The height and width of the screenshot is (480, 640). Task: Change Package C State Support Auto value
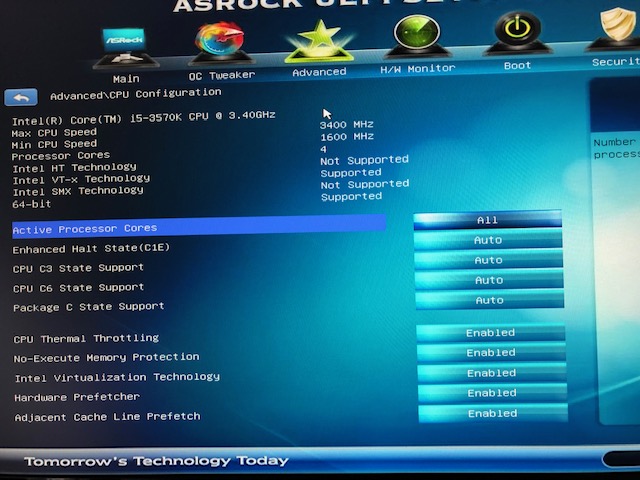coord(489,300)
